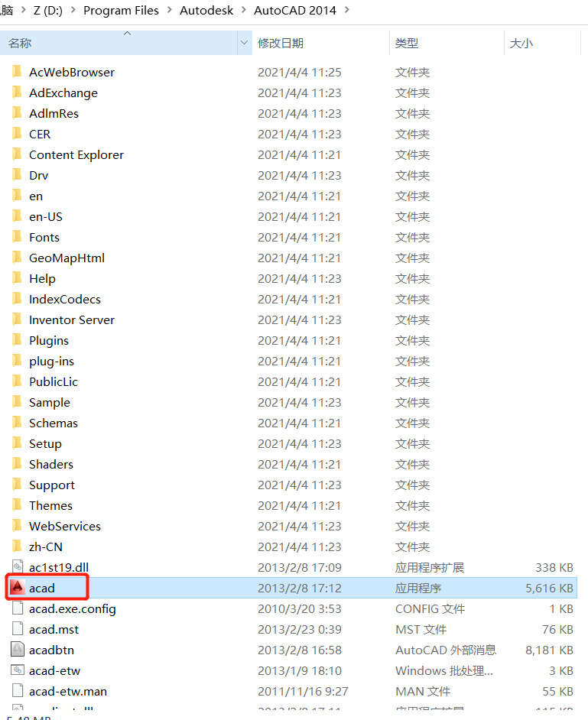
Task: Click the Sample folder icon
Action: point(17,402)
